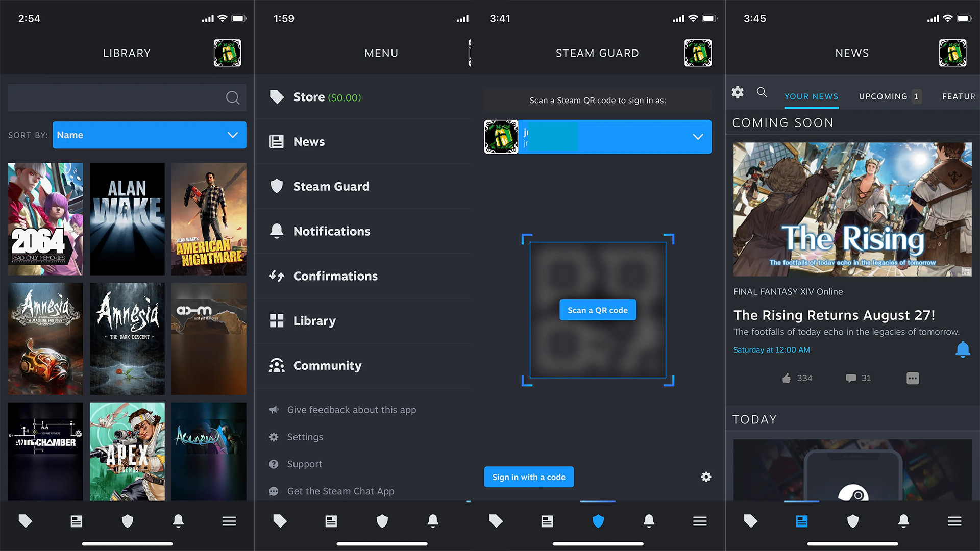
Task: Tap News icon in Menu bottom bar
Action: pos(331,521)
